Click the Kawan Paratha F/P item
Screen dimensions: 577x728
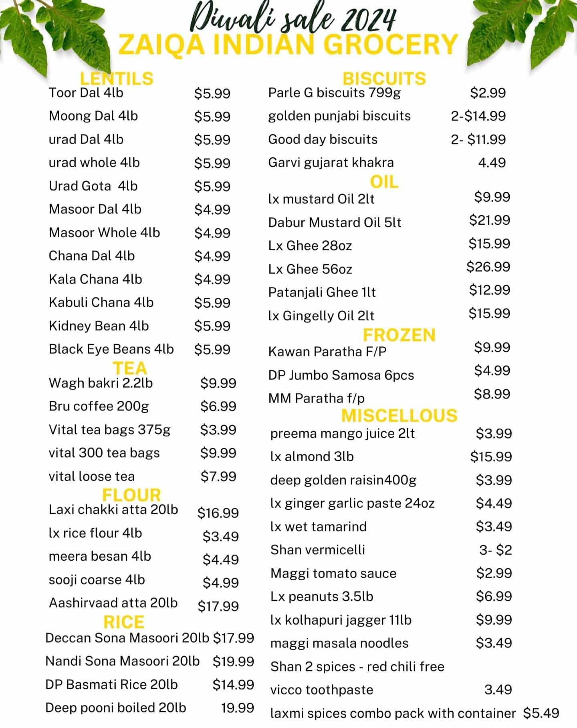(327, 352)
